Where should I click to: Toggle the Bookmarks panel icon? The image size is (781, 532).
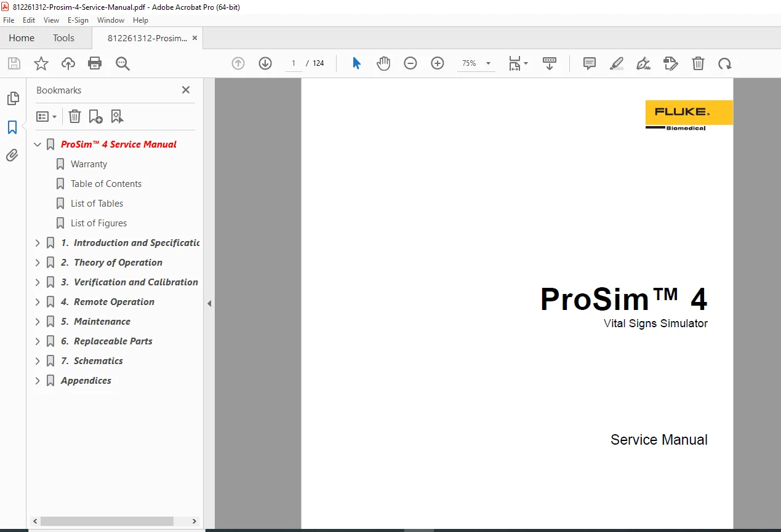coord(12,127)
